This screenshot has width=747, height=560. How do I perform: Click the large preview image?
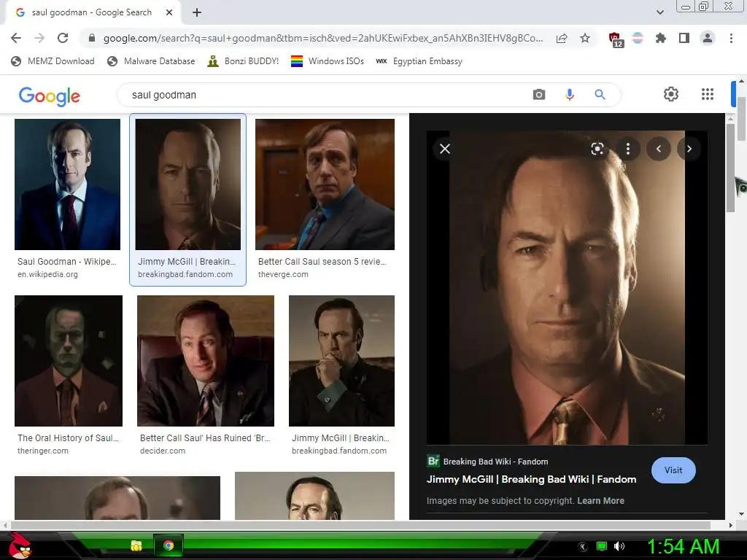(567, 288)
